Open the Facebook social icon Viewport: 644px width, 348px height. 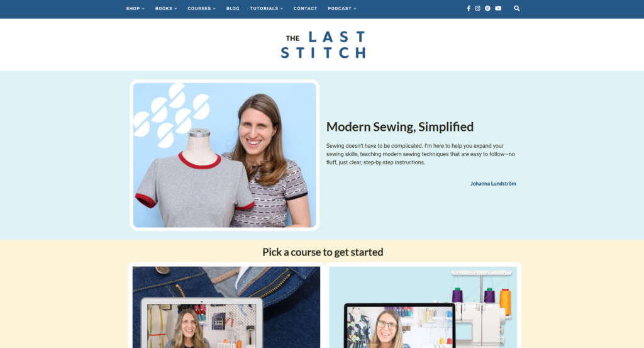(x=468, y=8)
